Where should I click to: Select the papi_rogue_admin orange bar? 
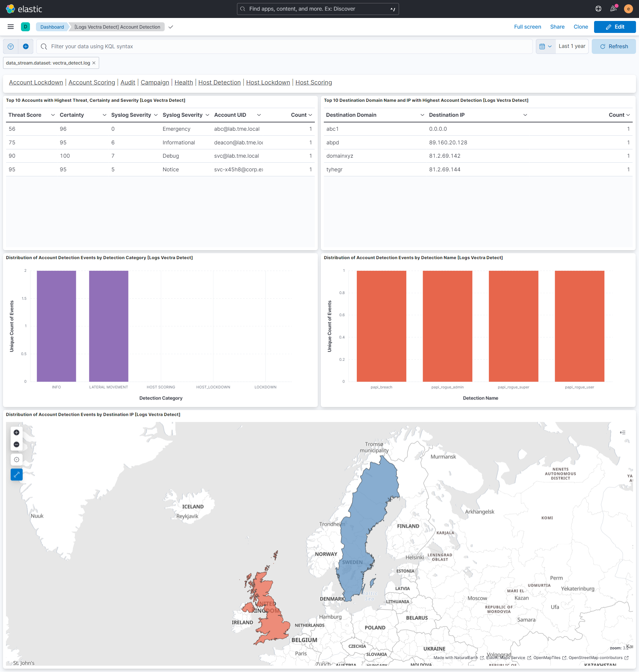[x=447, y=326]
